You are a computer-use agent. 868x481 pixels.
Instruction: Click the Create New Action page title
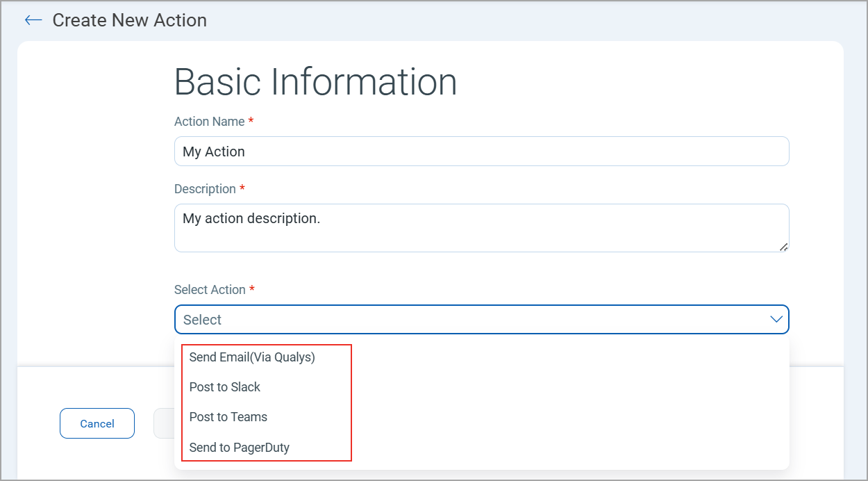[x=130, y=20]
